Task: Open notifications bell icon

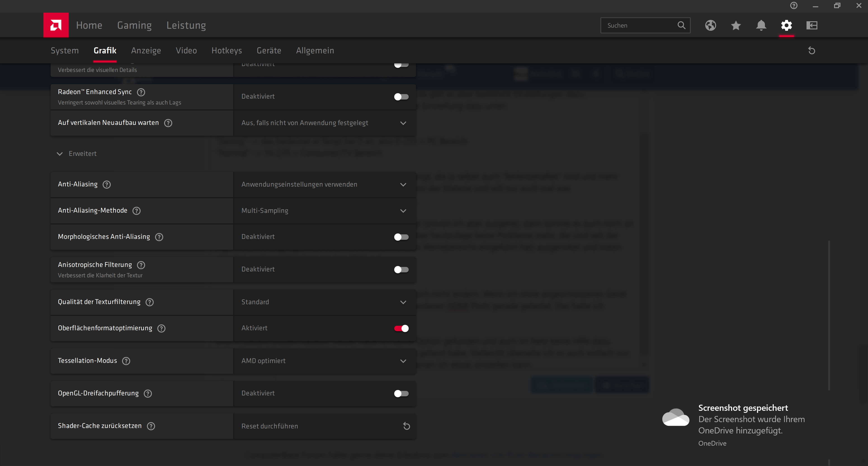Action: coord(761,25)
